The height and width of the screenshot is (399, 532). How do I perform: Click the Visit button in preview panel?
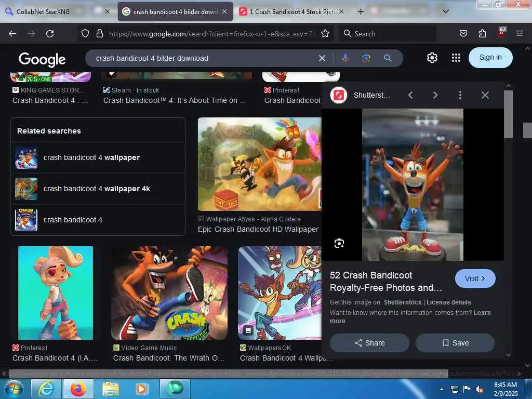(x=475, y=278)
